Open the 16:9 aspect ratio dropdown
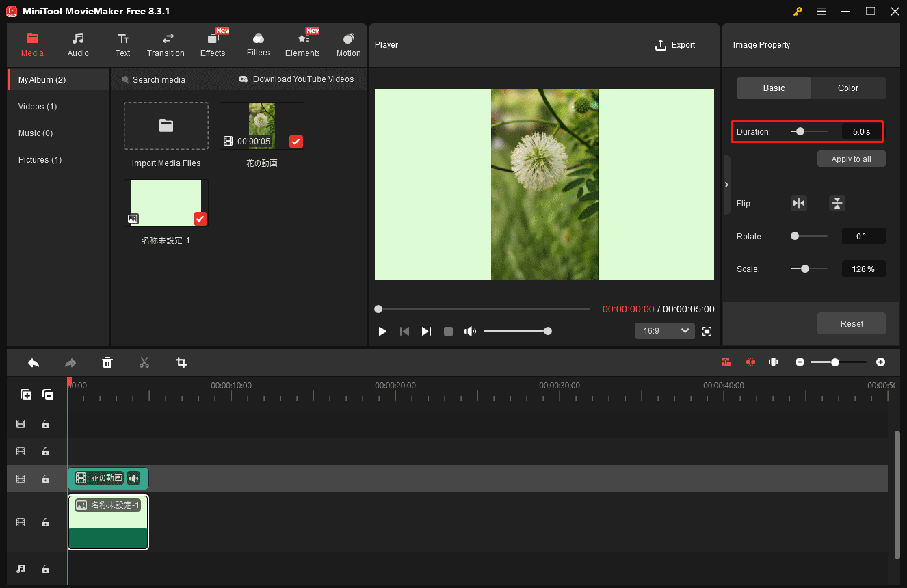This screenshot has width=907, height=588. coord(665,331)
